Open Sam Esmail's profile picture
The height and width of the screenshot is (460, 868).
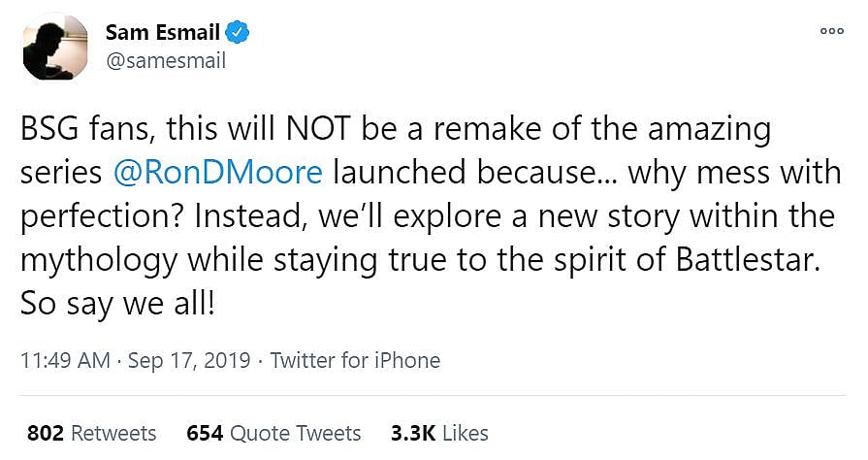pyautogui.click(x=54, y=47)
